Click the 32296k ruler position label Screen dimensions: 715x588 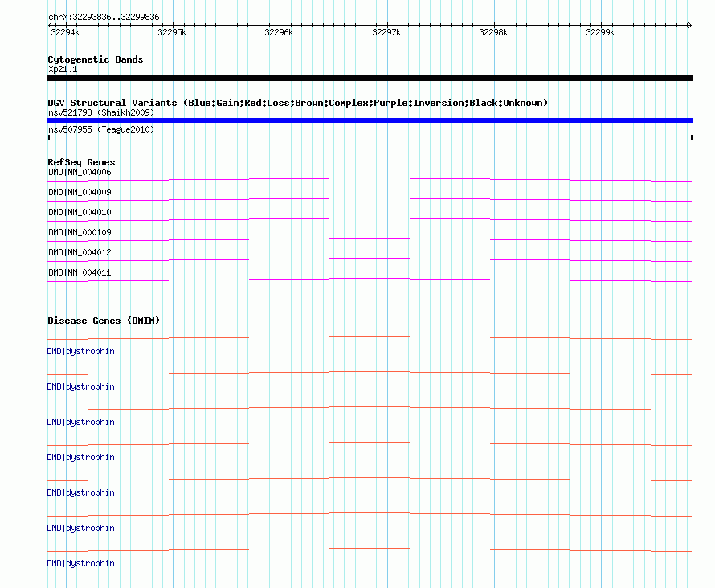[279, 32]
